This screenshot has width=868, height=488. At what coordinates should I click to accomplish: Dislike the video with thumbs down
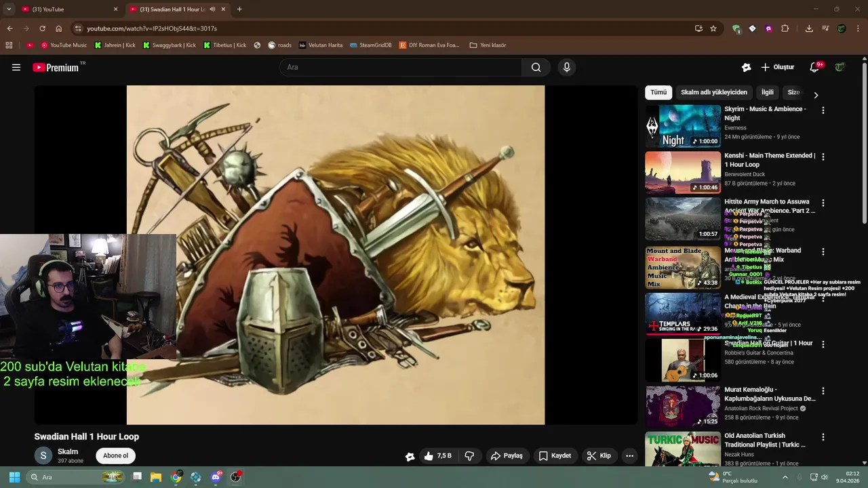(x=469, y=456)
